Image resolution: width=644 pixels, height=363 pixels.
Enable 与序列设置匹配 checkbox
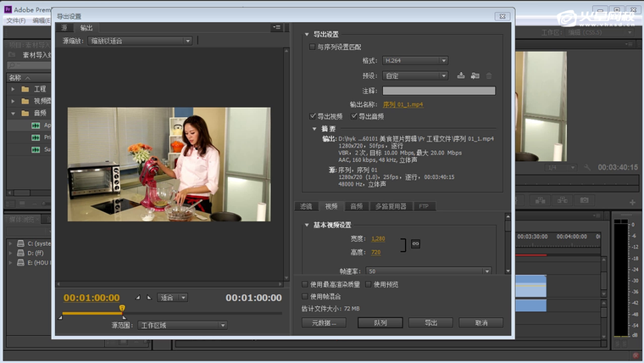pos(312,47)
